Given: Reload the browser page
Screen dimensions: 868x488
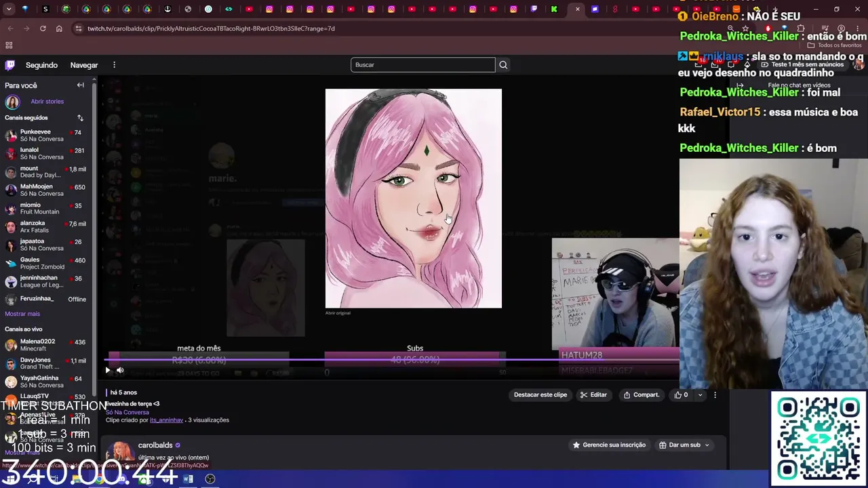Looking at the screenshot, I should click(43, 28).
